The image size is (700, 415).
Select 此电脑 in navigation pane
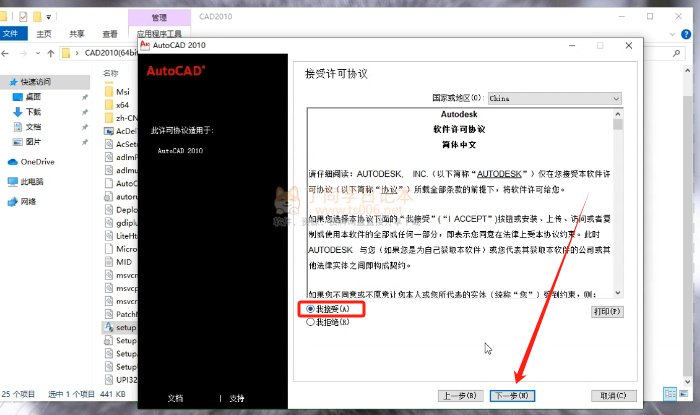click(32, 182)
